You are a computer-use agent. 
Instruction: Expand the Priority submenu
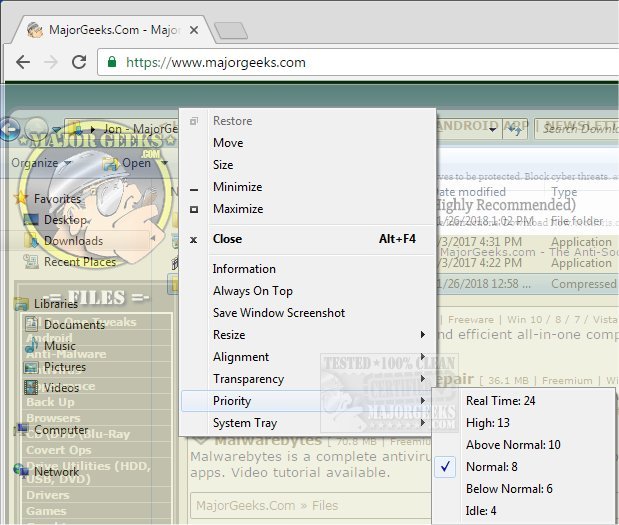click(x=308, y=401)
